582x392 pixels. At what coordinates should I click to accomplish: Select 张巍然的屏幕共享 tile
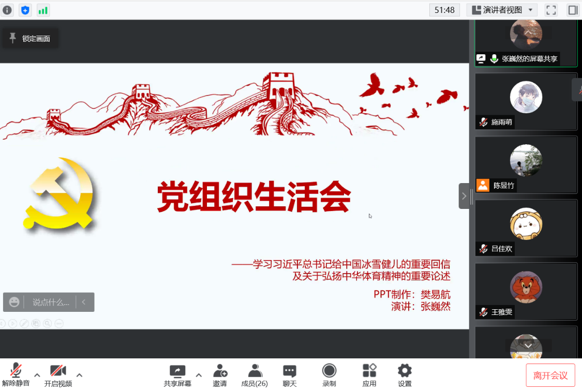pos(526,43)
